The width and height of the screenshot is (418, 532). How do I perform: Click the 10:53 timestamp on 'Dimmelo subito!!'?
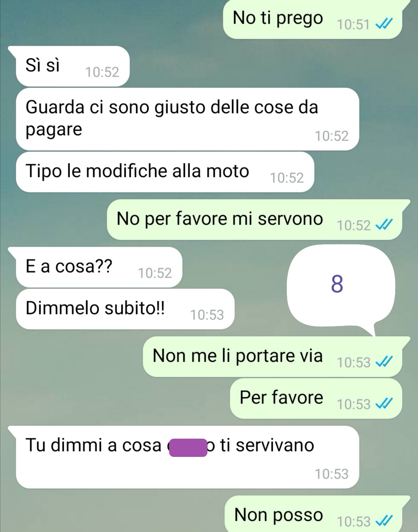207,315
